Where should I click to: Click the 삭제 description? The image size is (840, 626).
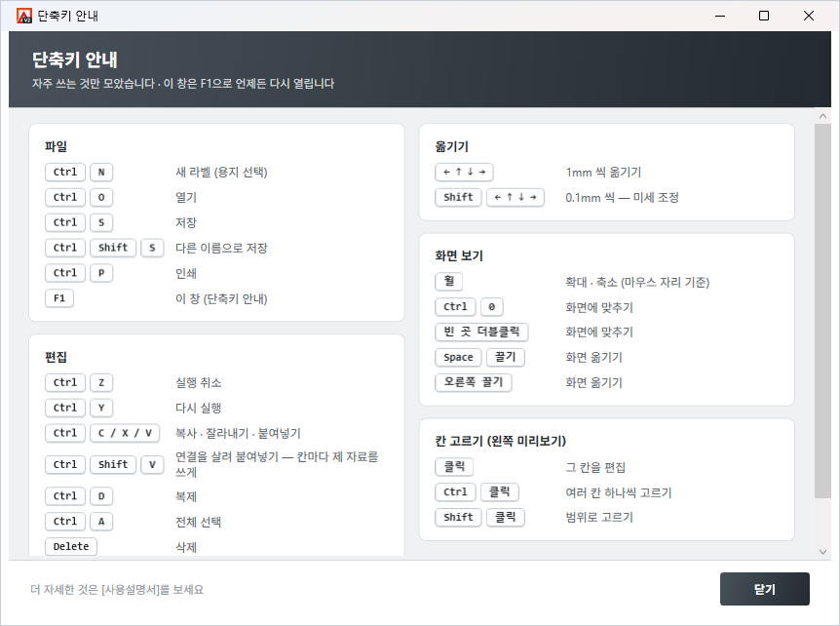click(186, 547)
